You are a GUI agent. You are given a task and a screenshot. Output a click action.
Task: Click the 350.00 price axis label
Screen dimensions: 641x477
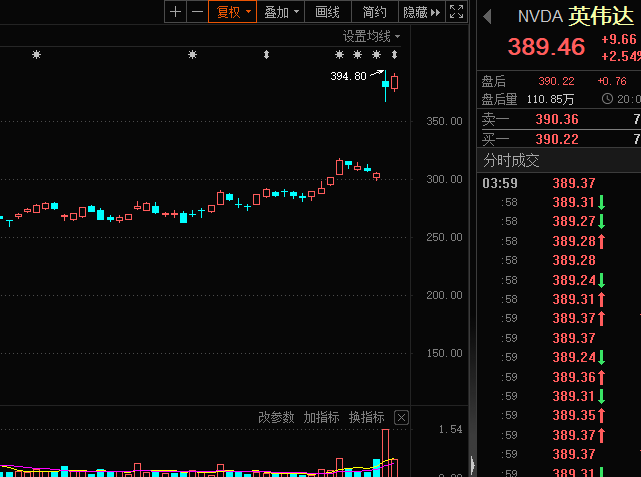click(x=444, y=121)
